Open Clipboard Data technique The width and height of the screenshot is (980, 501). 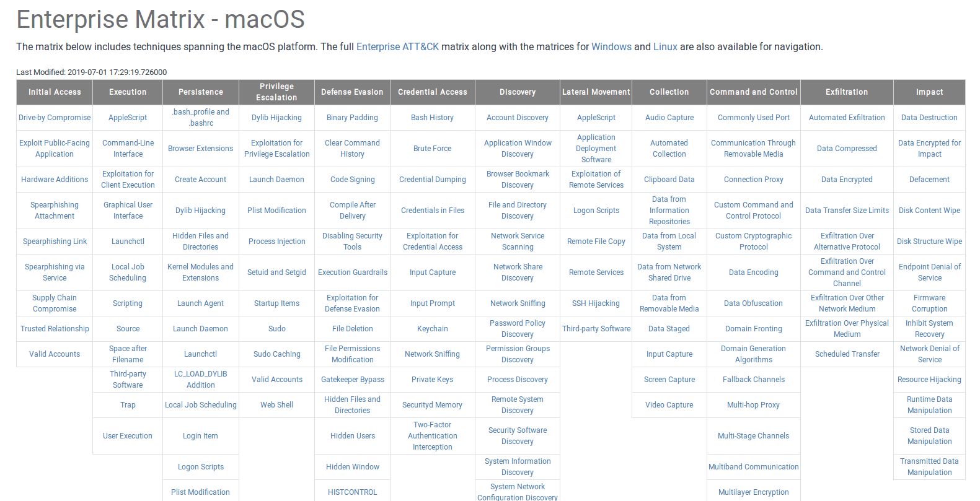(669, 179)
